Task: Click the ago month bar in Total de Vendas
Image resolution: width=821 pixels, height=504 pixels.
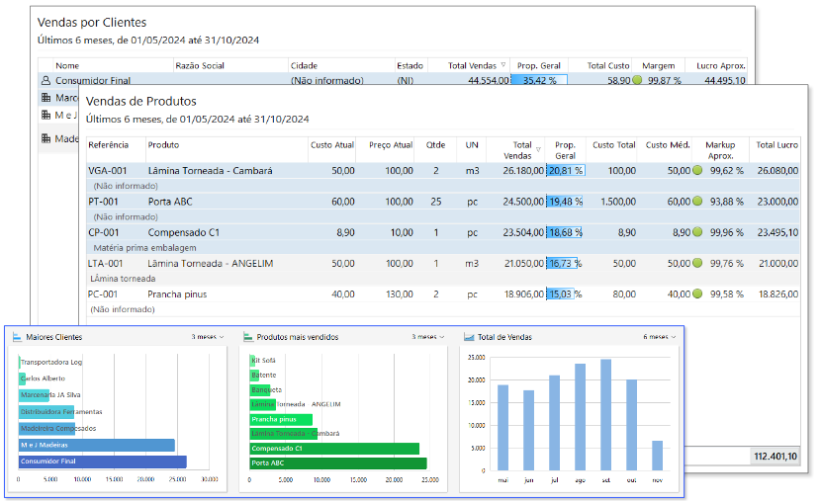Action: [x=581, y=417]
